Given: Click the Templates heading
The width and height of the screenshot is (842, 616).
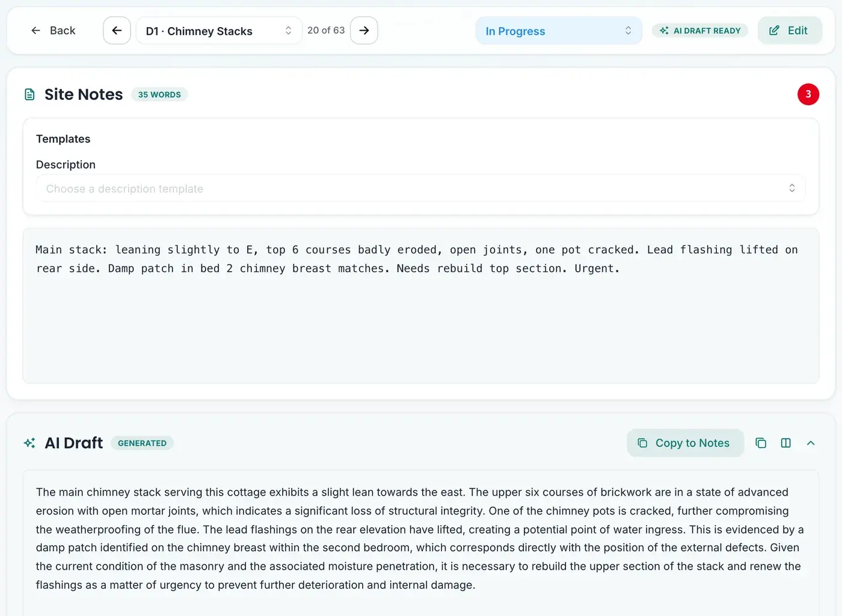Looking at the screenshot, I should click(x=63, y=139).
